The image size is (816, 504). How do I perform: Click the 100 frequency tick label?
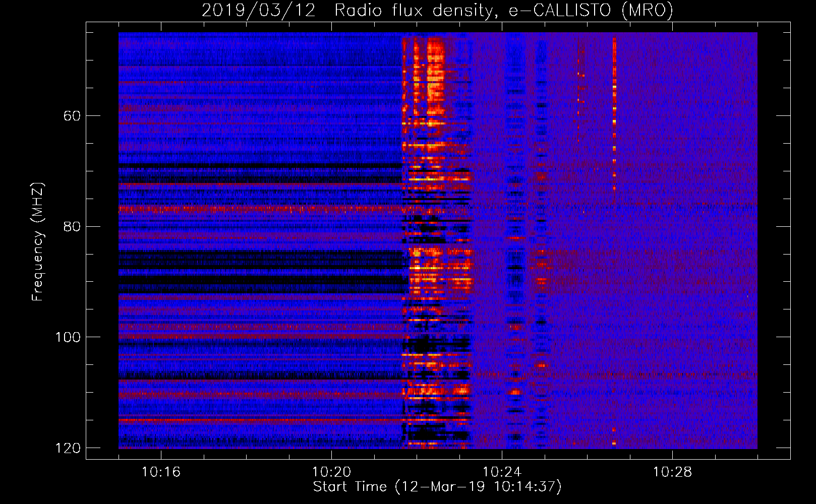click(67, 337)
